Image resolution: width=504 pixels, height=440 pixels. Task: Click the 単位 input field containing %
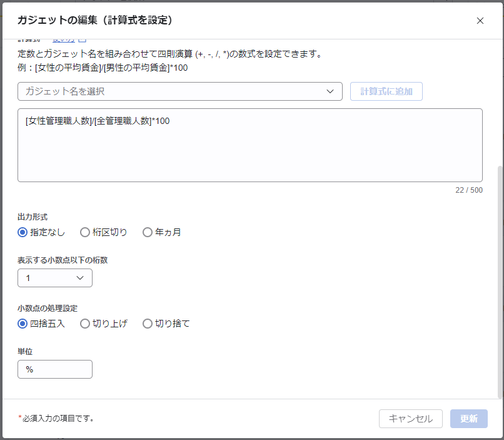click(54, 369)
